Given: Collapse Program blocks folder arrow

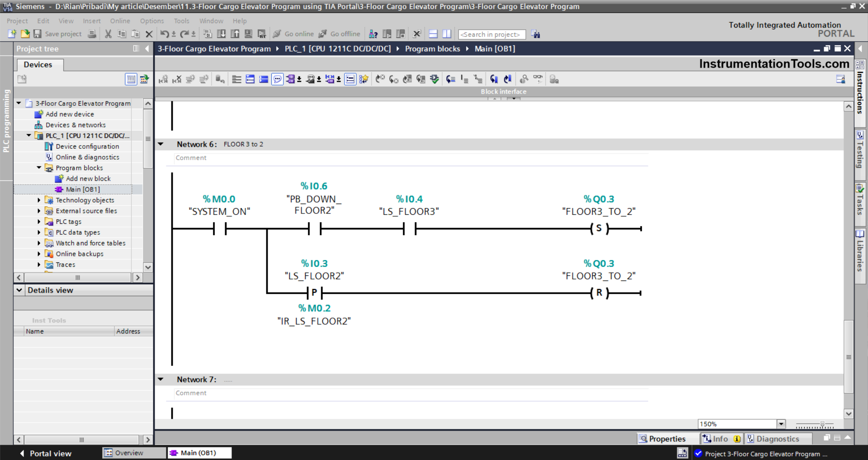Looking at the screenshot, I should (x=39, y=167).
